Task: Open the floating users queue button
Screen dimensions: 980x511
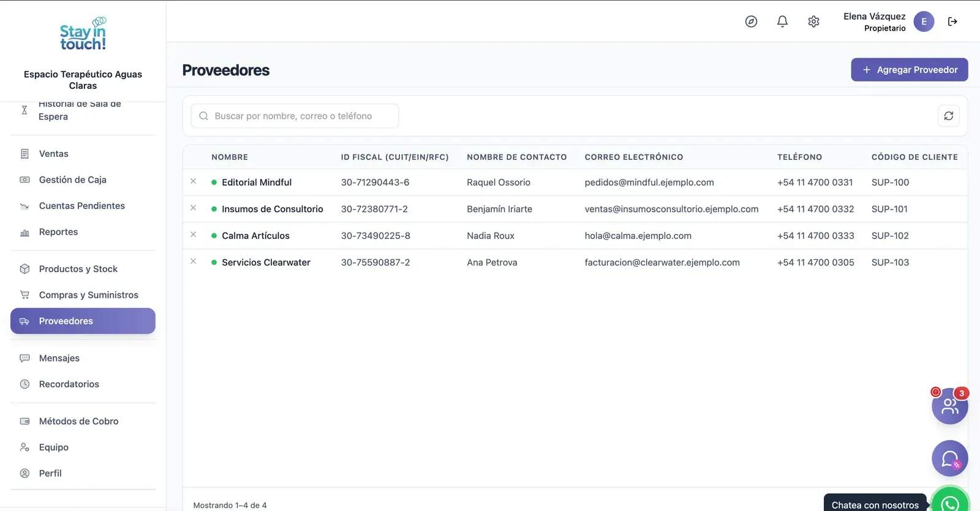Action: coord(950,406)
